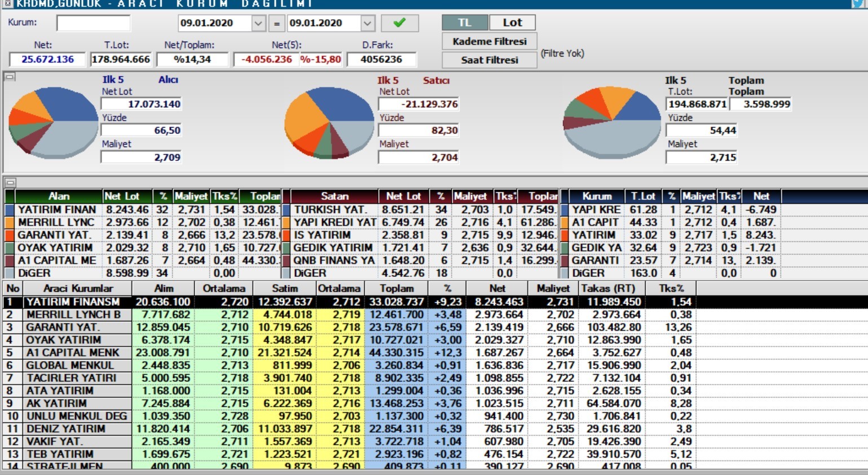Select ATA YATIRIM row
Image resolution: width=868 pixels, height=475 pixels.
[350, 390]
